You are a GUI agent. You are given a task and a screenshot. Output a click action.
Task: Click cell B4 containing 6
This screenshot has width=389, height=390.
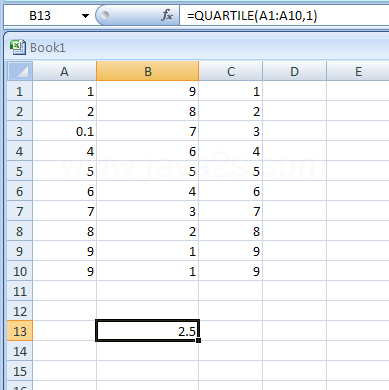pos(148,151)
